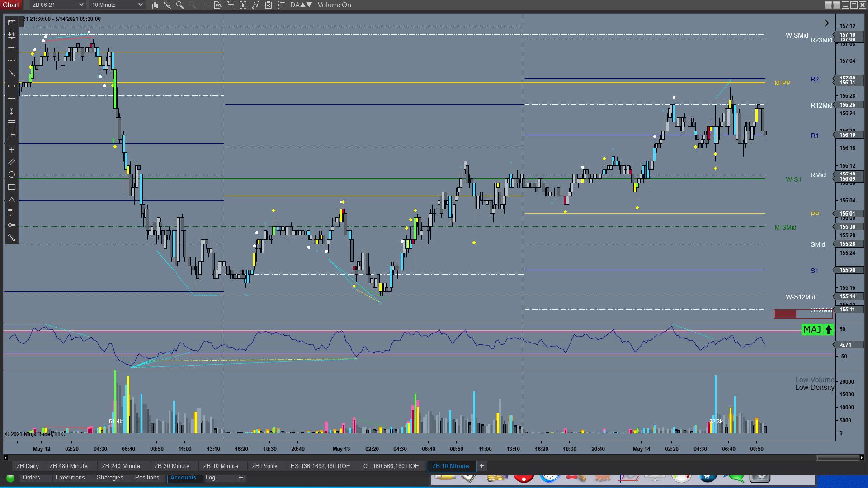Select the pencil tool in left drawing toolbar
The image size is (868, 488).
(12, 238)
